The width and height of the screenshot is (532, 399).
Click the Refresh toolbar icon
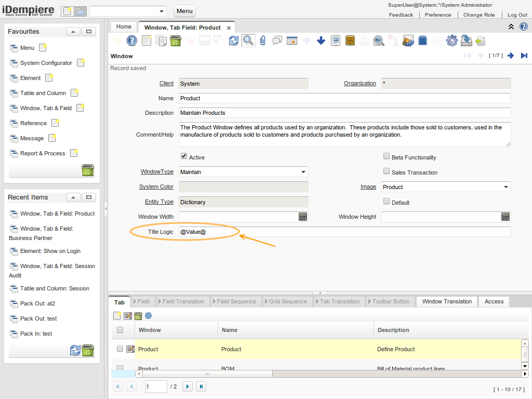(x=234, y=41)
